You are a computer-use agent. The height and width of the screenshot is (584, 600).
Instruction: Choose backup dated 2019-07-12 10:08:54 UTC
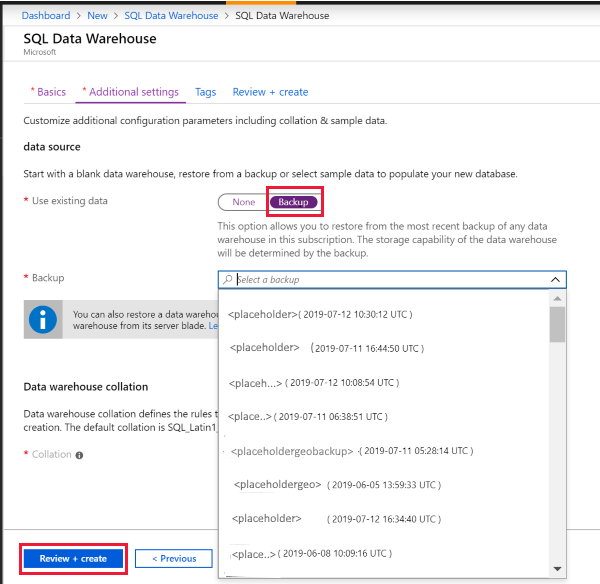pyautogui.click(x=384, y=383)
